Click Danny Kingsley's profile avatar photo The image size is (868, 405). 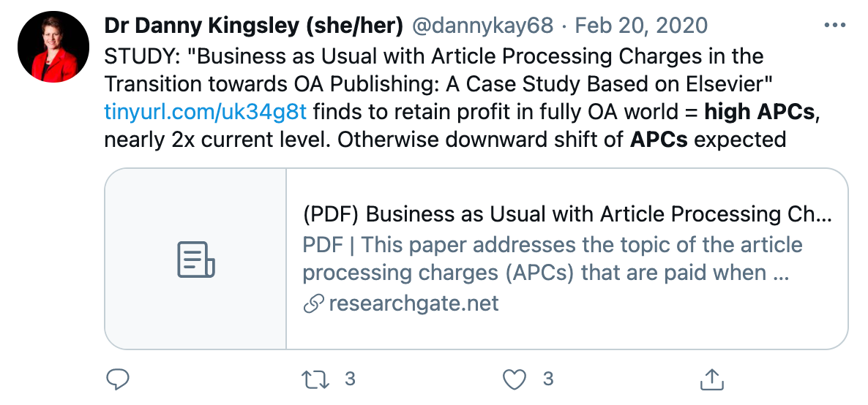(x=48, y=46)
